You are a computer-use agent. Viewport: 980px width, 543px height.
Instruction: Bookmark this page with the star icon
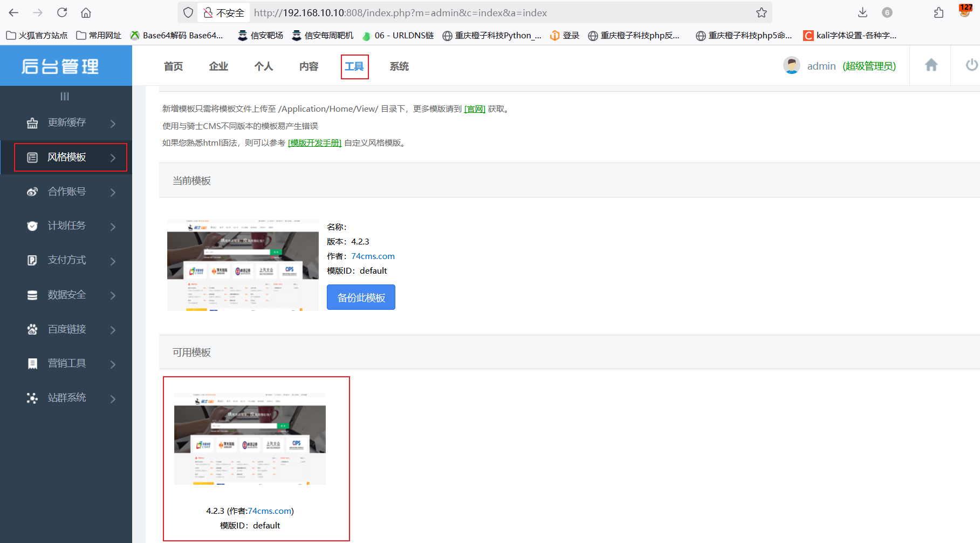point(761,12)
